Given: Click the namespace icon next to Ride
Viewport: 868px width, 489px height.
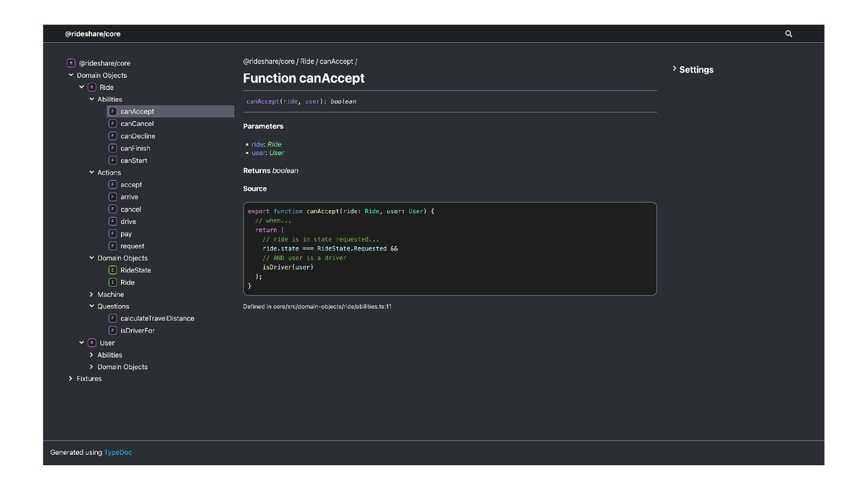Looking at the screenshot, I should tap(92, 87).
